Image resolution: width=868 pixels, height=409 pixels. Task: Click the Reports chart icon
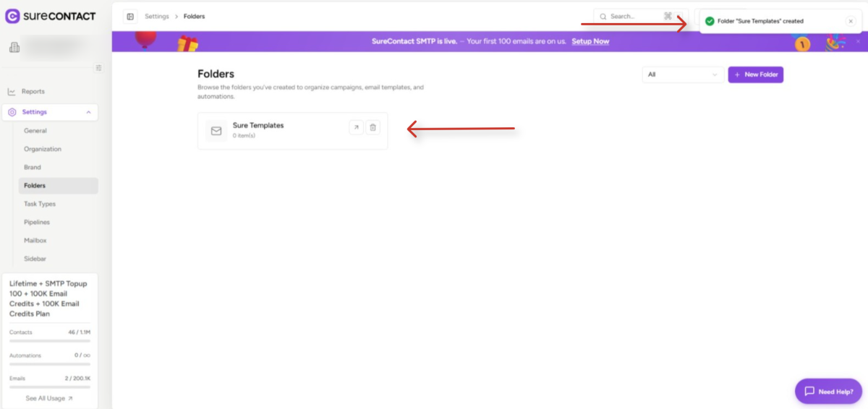[x=12, y=92]
